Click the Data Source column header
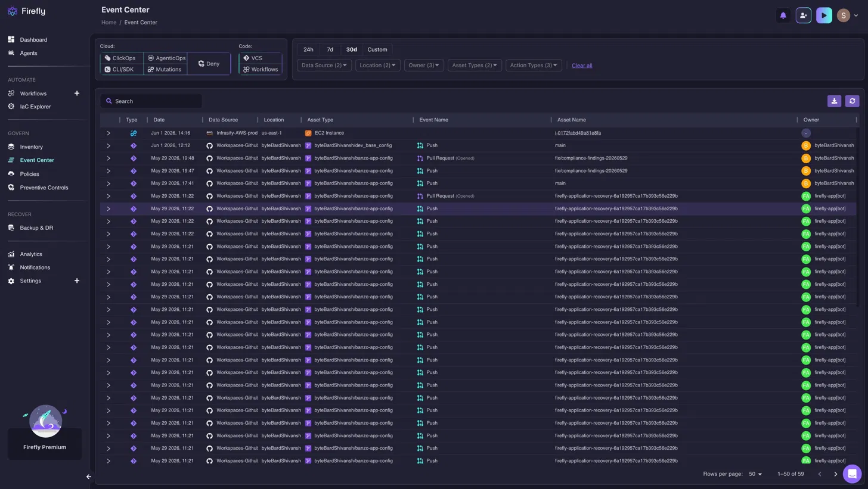Viewport: 868px width, 489px height. tap(223, 120)
